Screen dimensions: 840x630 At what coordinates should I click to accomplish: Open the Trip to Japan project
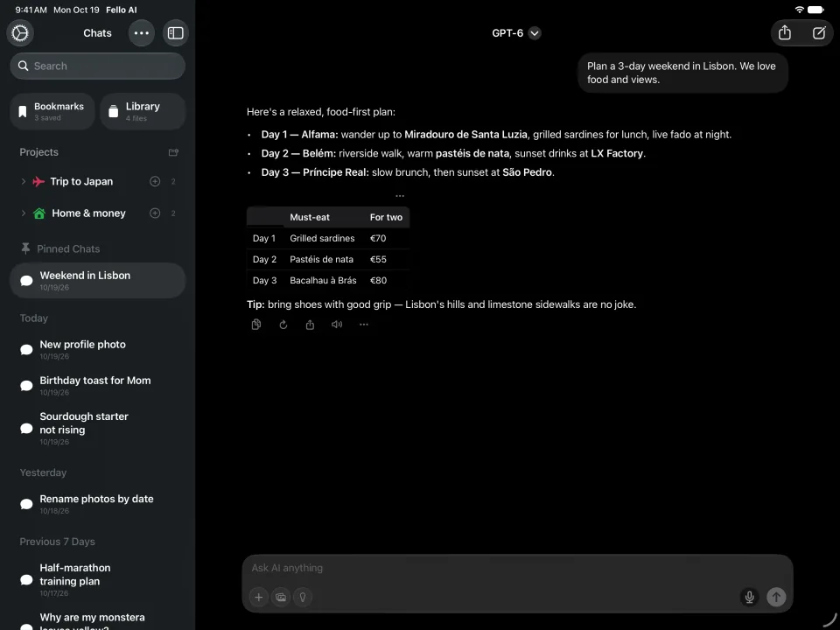[81, 182]
